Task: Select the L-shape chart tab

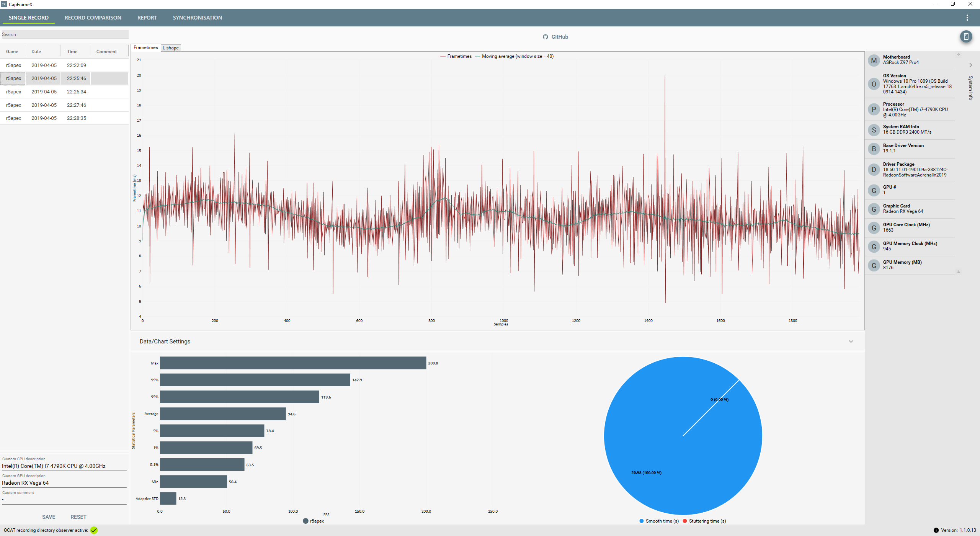Action: point(171,48)
